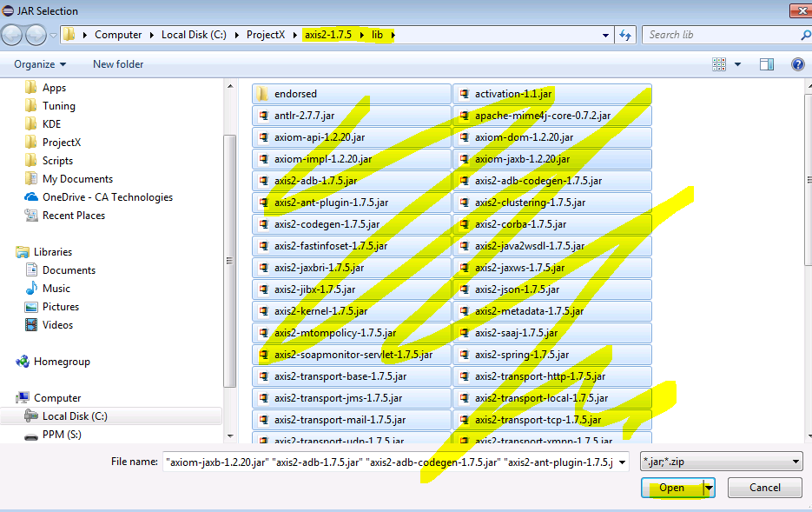
Task: Click the Refresh button beside address bar
Action: (x=625, y=36)
